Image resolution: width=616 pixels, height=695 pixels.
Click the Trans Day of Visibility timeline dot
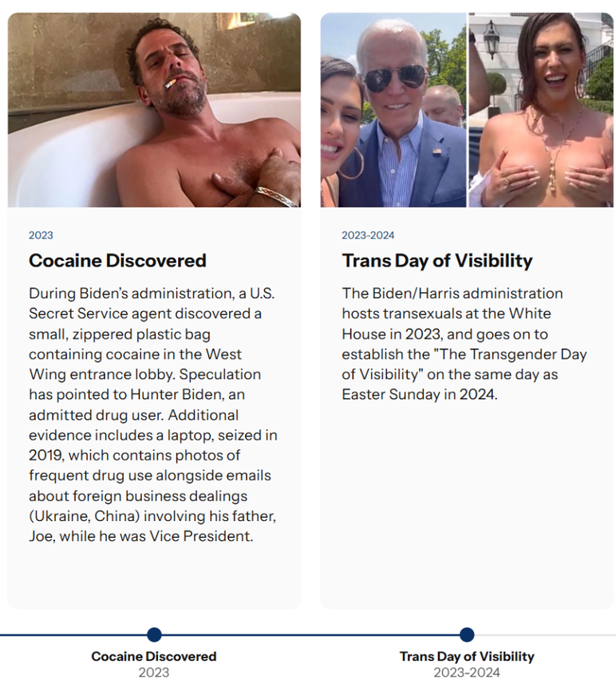coord(466,635)
